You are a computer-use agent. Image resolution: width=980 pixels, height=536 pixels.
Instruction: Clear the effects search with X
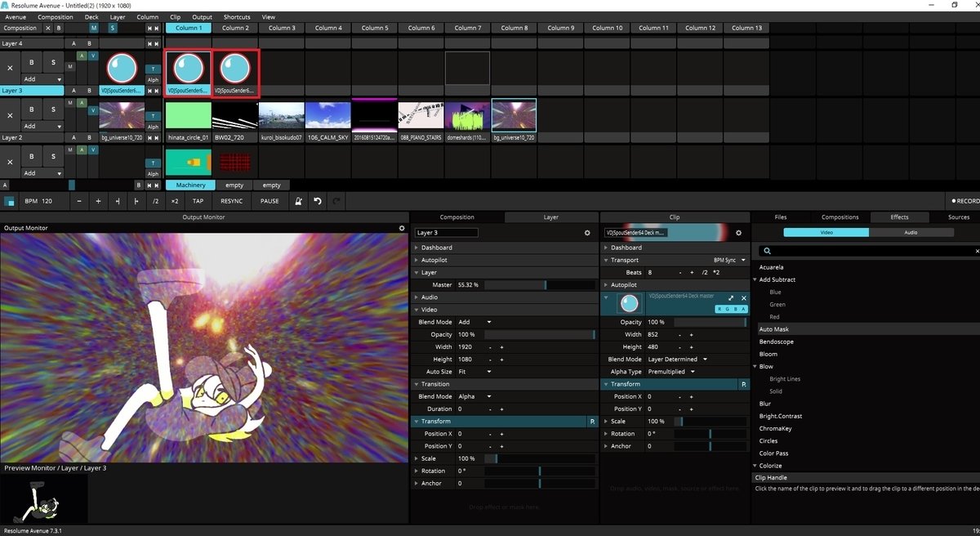coord(977,252)
